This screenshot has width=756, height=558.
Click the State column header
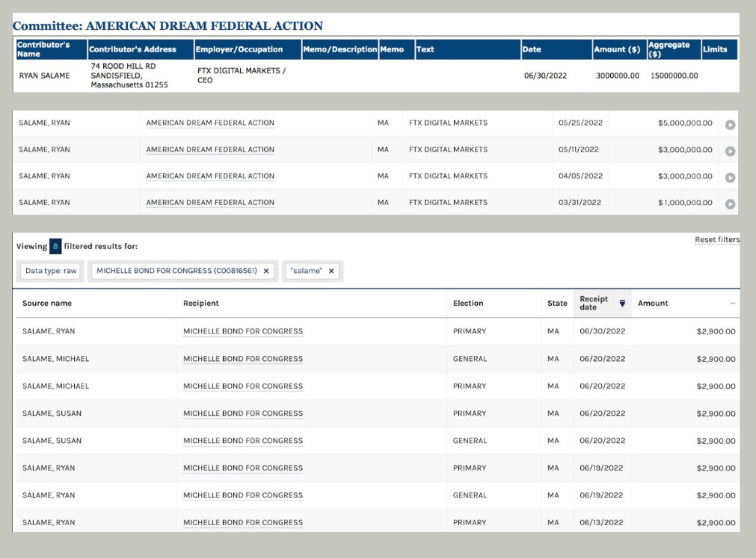pyautogui.click(x=557, y=304)
